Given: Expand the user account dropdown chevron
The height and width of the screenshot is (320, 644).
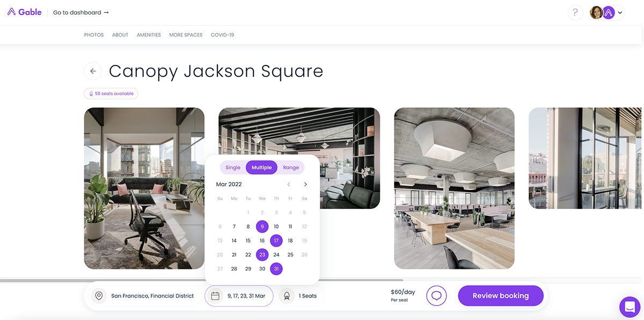Looking at the screenshot, I should [x=620, y=12].
